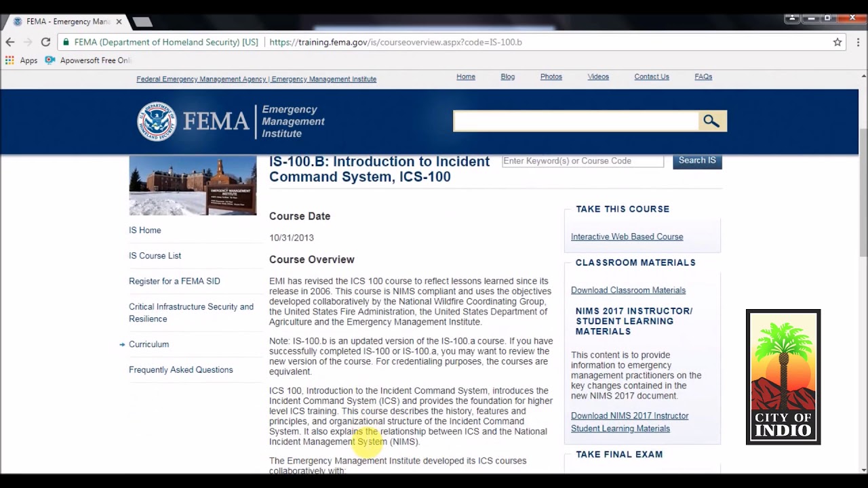Screen dimensions: 868x488
Task: Open the FAQs link
Action: [x=703, y=77]
